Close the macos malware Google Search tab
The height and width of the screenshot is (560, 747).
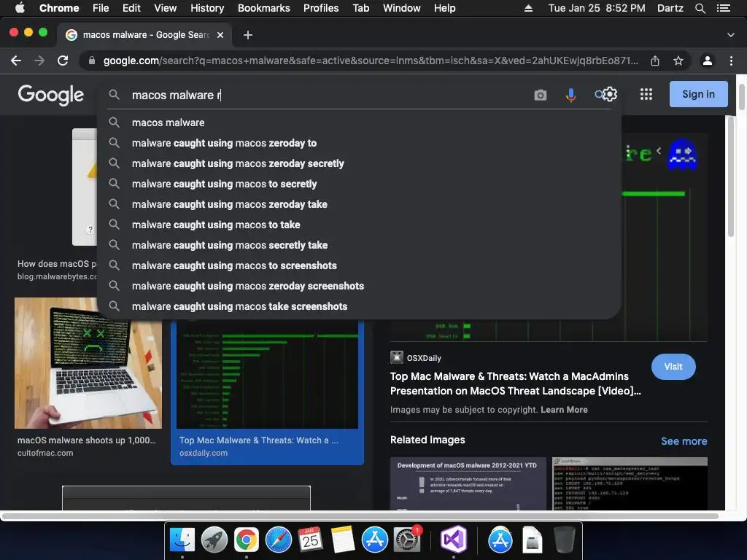(220, 35)
